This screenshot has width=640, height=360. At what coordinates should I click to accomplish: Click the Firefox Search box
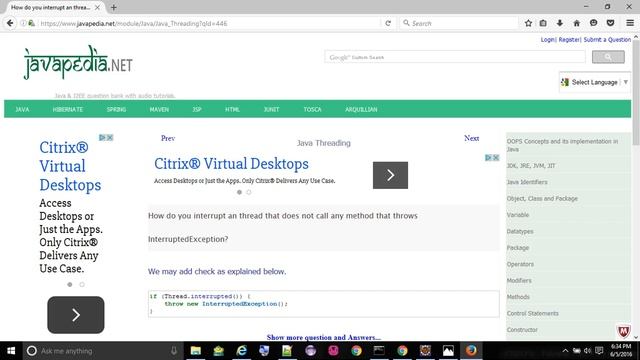(x=459, y=23)
